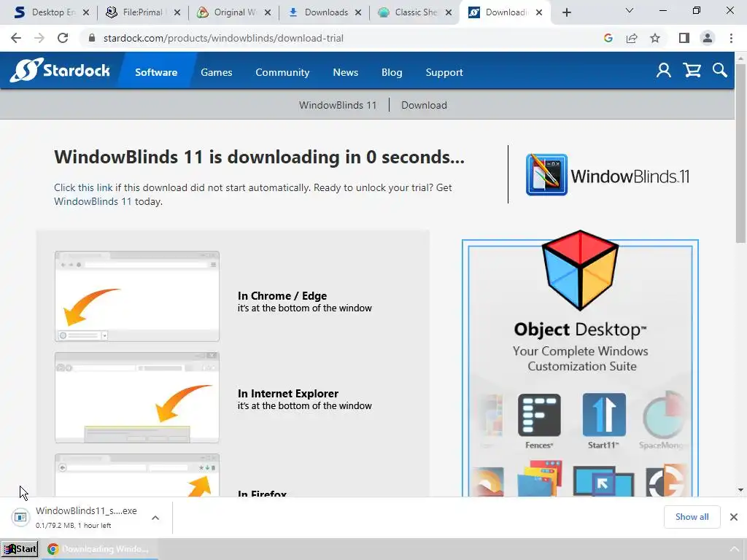Open the WindowBlinds 11 subnav link
Viewport: 747px width, 560px height.
click(338, 105)
